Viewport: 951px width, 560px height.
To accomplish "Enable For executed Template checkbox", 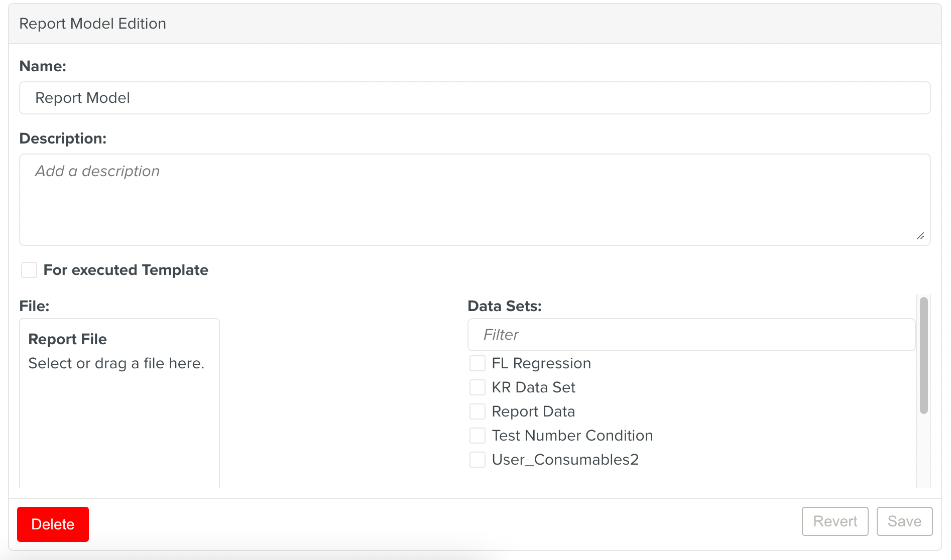I will point(29,270).
